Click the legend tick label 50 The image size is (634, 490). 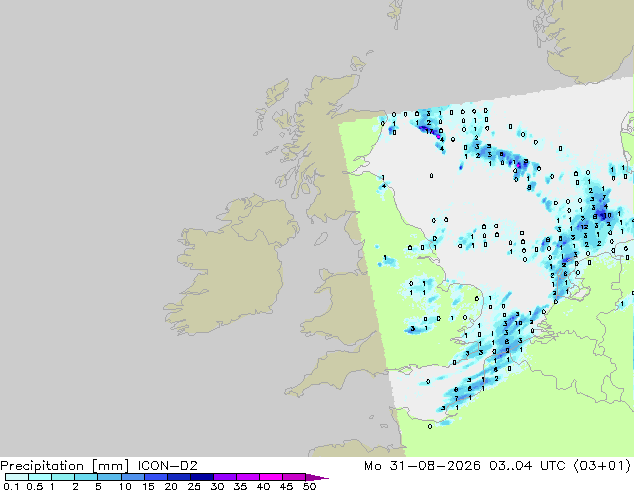click(309, 486)
